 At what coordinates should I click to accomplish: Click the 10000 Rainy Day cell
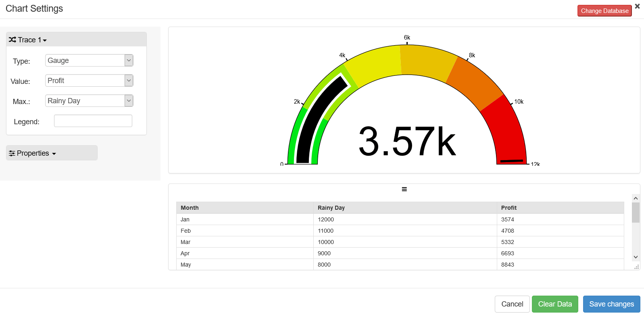(x=405, y=242)
